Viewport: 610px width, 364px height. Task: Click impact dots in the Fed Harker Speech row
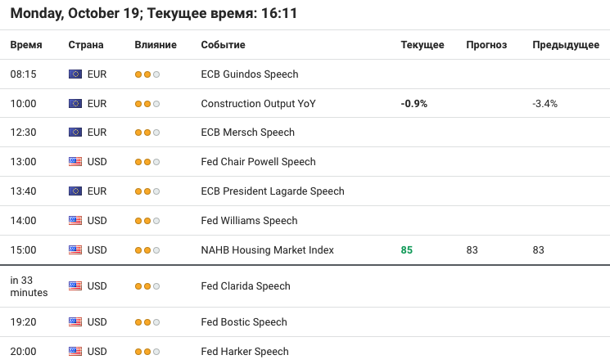pyautogui.click(x=147, y=352)
